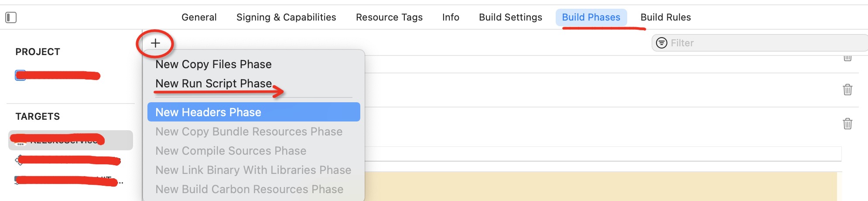
Task: Click the partially visible top trash icon
Action: point(847,58)
